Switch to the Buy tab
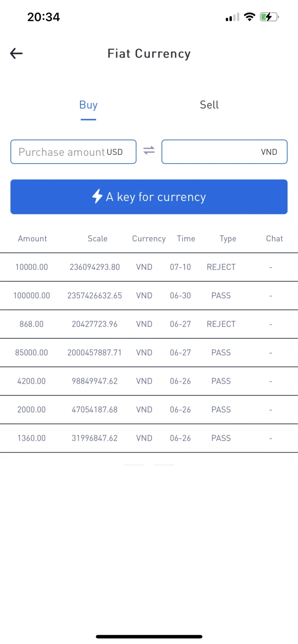298x644 pixels. (x=88, y=105)
